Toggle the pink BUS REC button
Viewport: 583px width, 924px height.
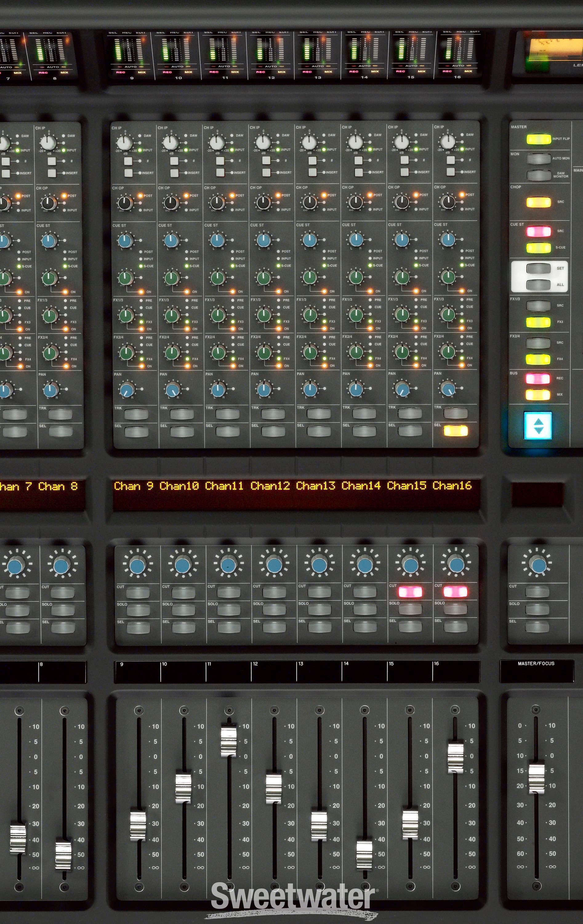coord(538,378)
